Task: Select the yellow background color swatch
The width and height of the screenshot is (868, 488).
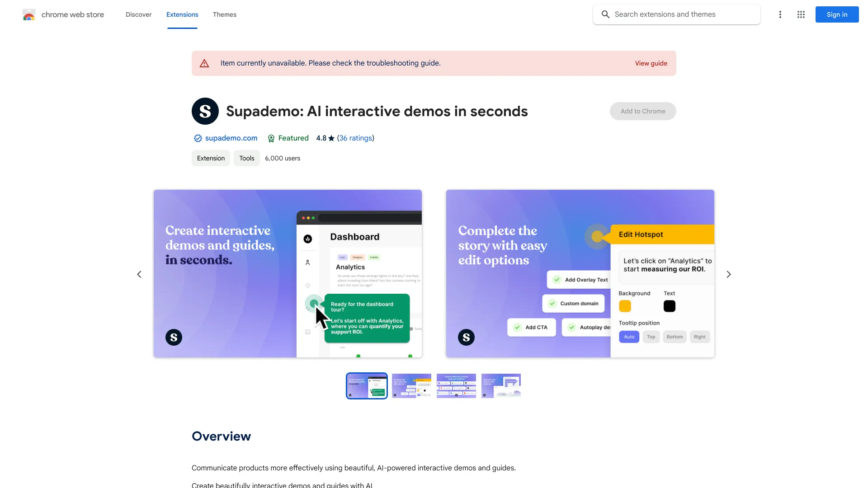Action: click(x=625, y=305)
